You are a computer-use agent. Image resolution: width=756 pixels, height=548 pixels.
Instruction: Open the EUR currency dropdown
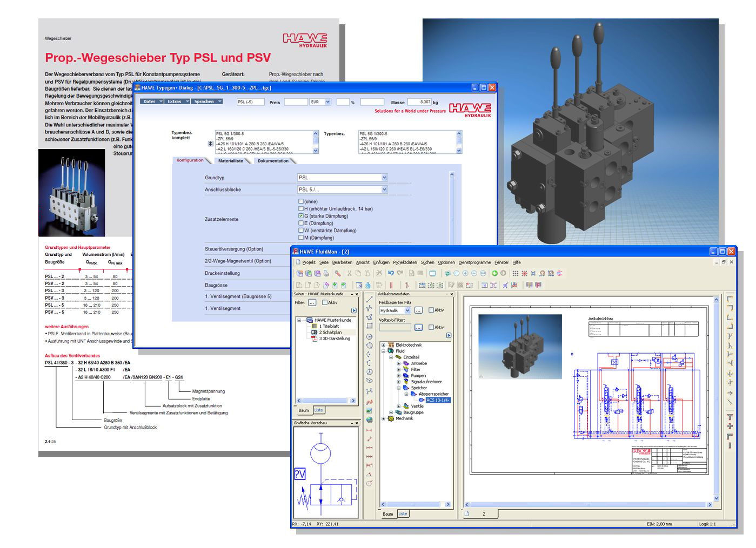click(x=329, y=102)
